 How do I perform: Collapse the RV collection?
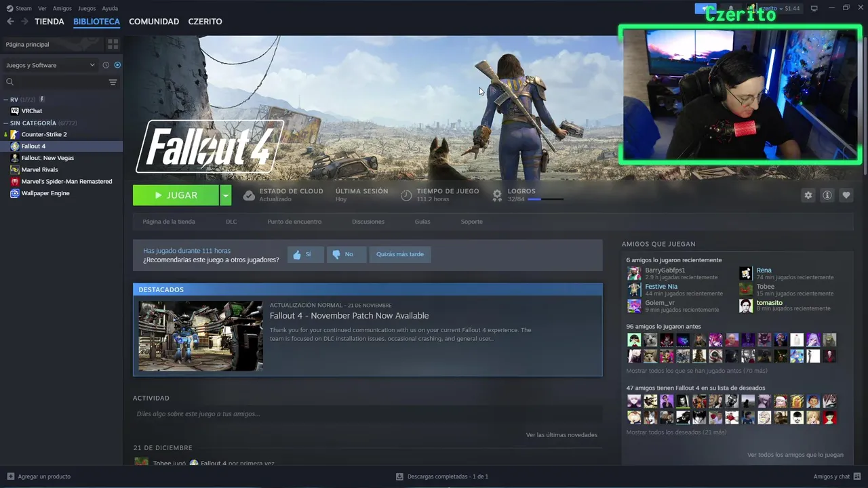pyautogui.click(x=6, y=100)
